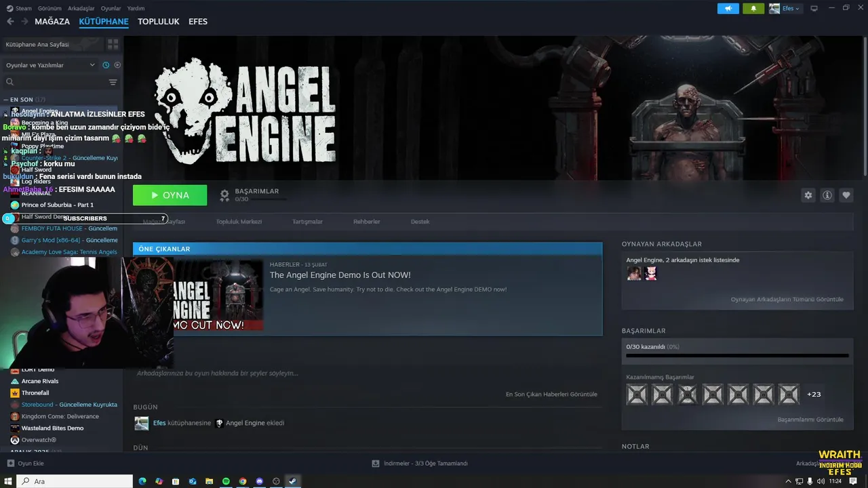This screenshot has height=488, width=868.
Task: Open the Tartışmalar link
Action: (x=307, y=222)
